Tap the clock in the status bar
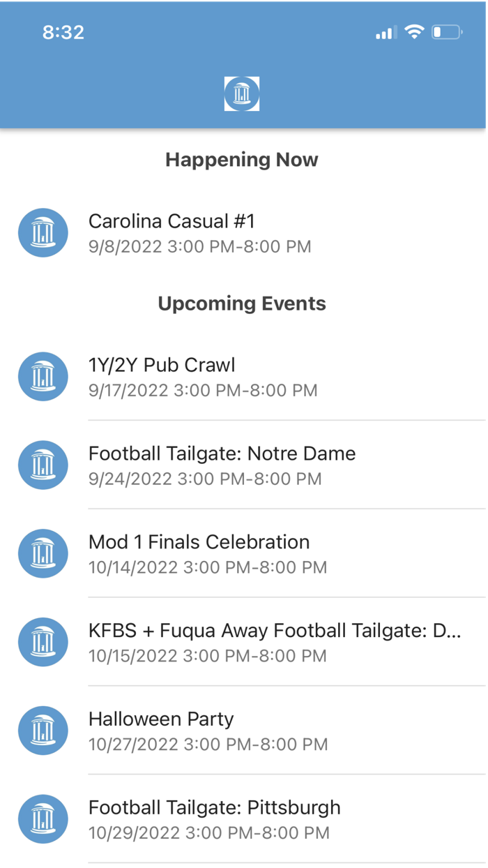Image resolution: width=488 pixels, height=868 pixels. tap(63, 32)
